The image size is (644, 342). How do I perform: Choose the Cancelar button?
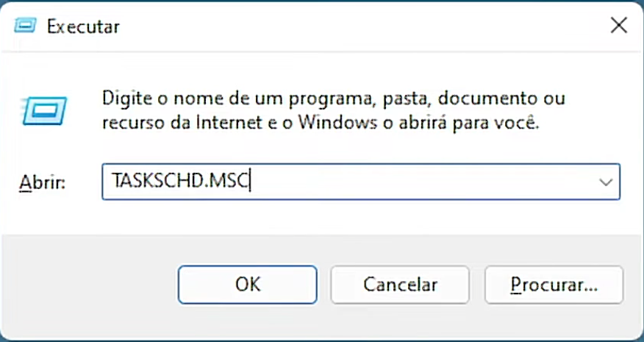400,284
